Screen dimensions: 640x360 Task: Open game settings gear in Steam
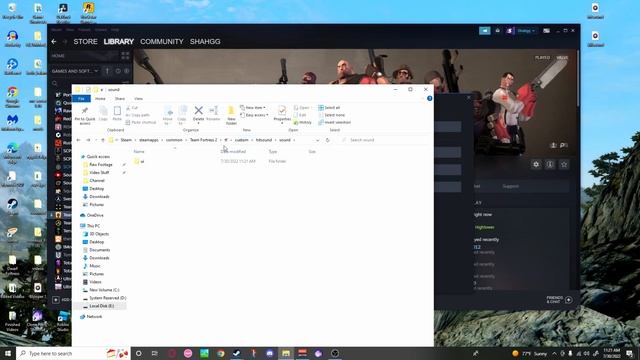click(536, 164)
